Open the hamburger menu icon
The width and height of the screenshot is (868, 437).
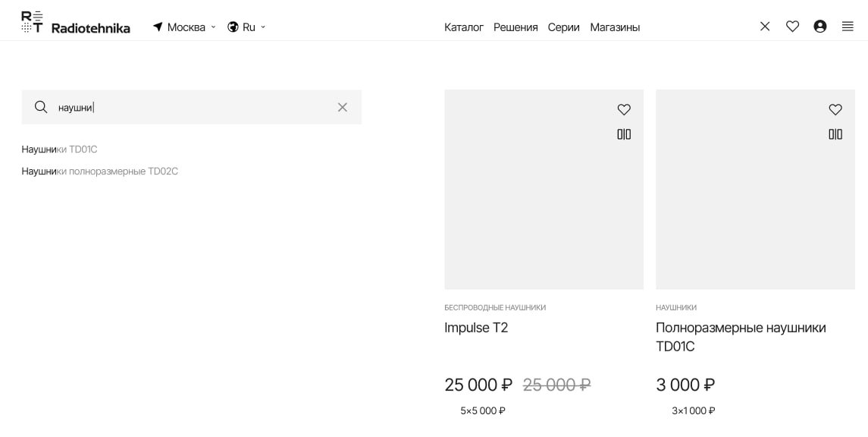[848, 27]
